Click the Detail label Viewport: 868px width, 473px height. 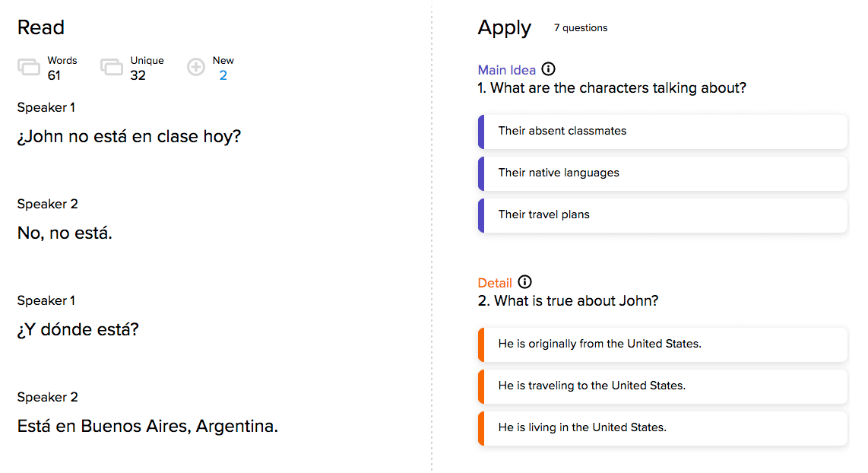(495, 283)
